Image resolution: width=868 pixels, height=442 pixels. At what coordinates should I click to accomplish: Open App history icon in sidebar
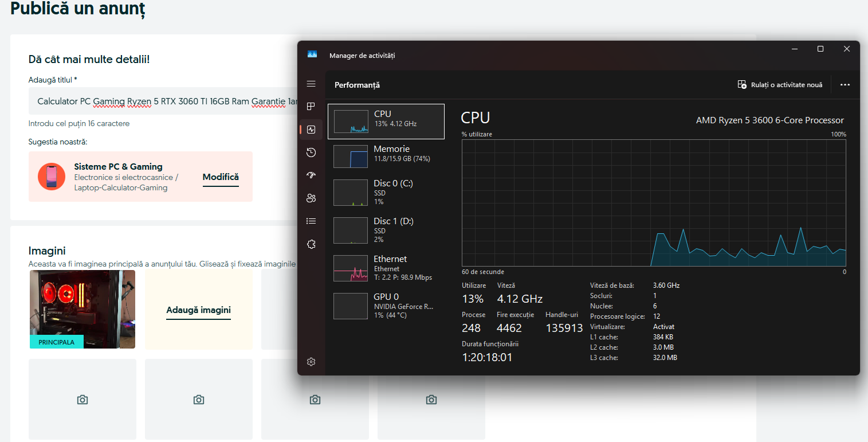pos(311,152)
